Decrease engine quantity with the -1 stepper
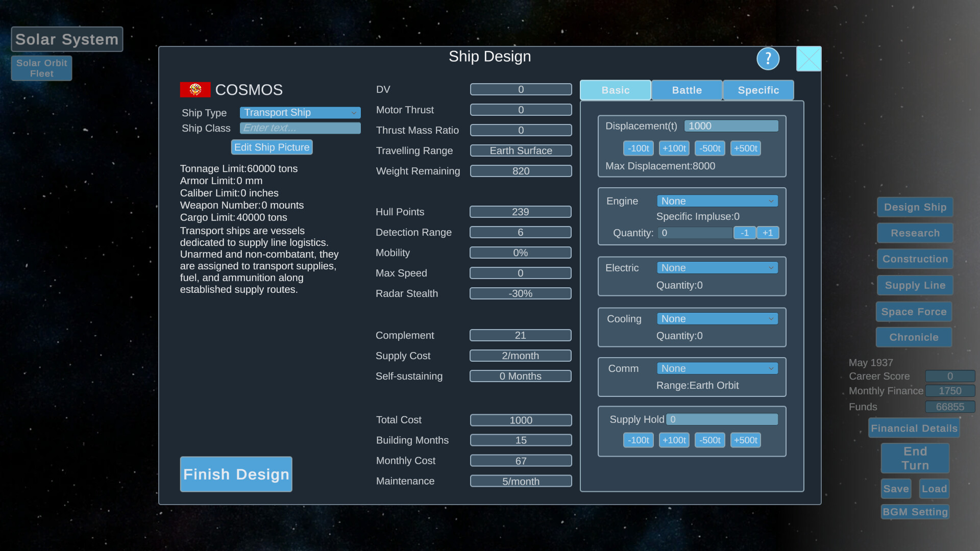Image resolution: width=980 pixels, height=551 pixels. [745, 233]
